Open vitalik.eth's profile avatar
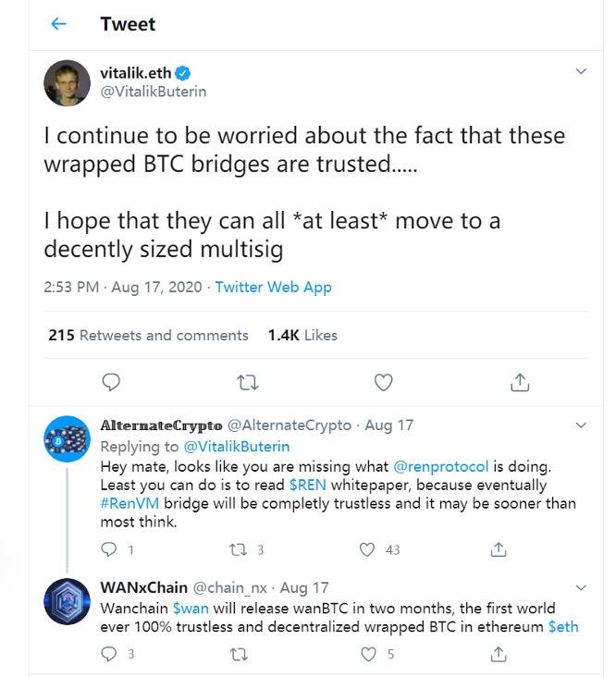Image resolution: width=616 pixels, height=677 pixels. [x=68, y=84]
